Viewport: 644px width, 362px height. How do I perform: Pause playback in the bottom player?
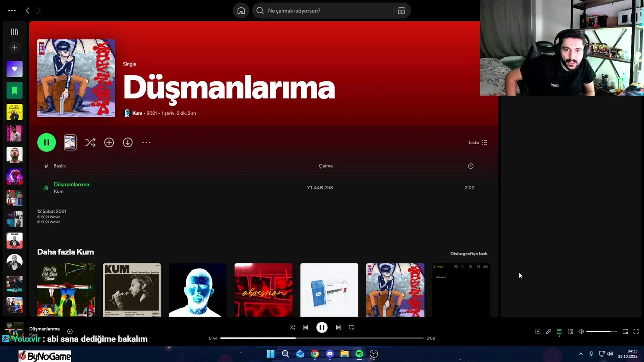(x=322, y=327)
